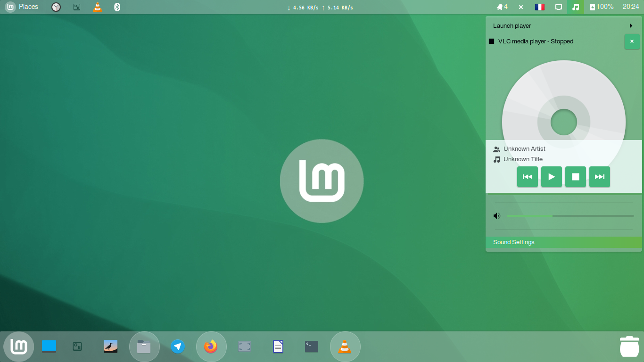Stop VLC playback

(x=576, y=177)
